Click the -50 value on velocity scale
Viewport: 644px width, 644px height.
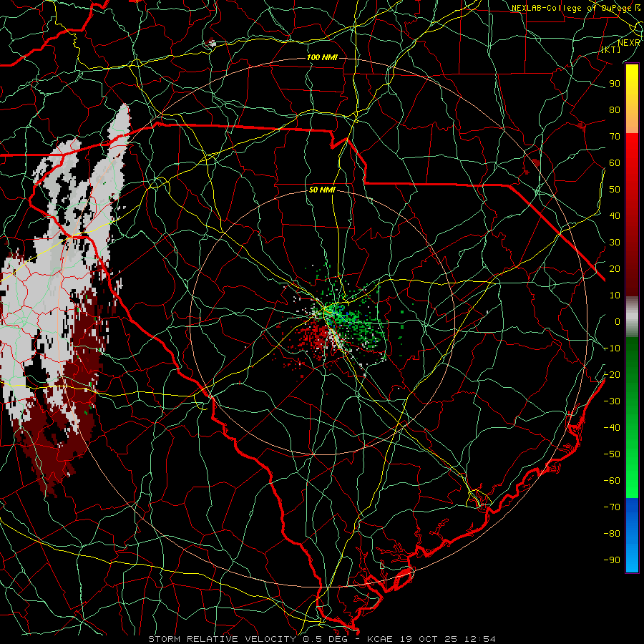point(613,454)
